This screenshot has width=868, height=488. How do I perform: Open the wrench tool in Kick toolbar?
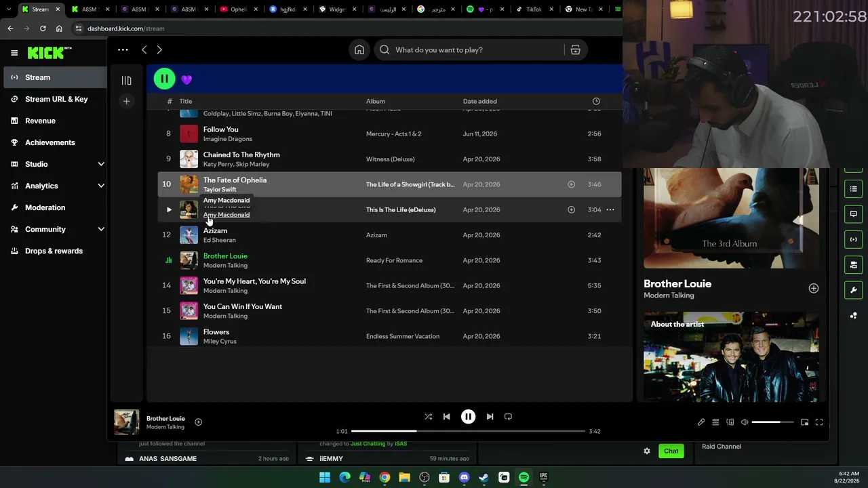coord(853,290)
